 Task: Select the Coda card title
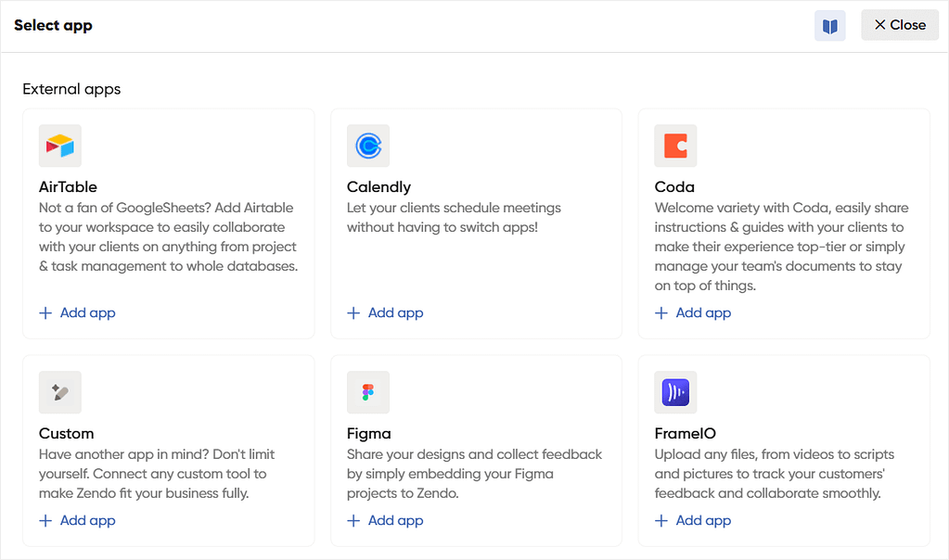(674, 187)
